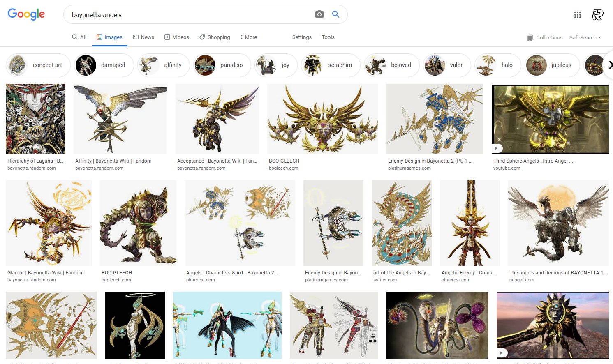Select the paradiso suggestion chip
Image resolution: width=613 pixels, height=364 pixels.
tap(222, 65)
